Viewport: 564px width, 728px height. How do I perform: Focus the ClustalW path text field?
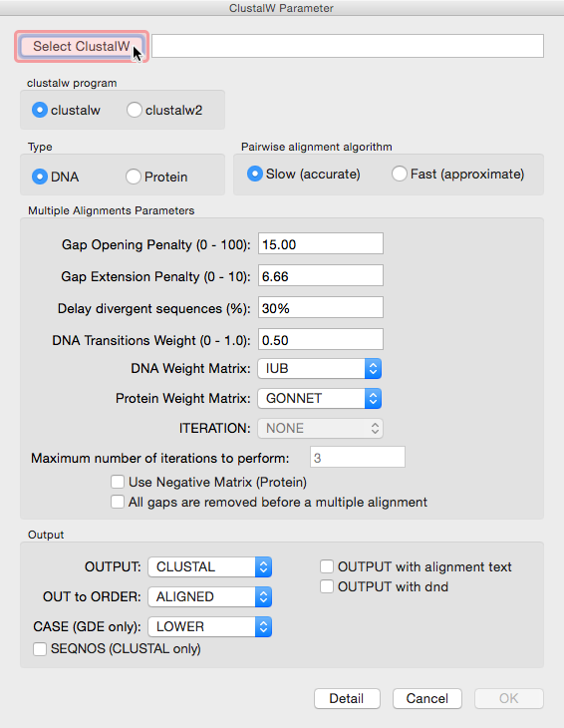point(348,46)
